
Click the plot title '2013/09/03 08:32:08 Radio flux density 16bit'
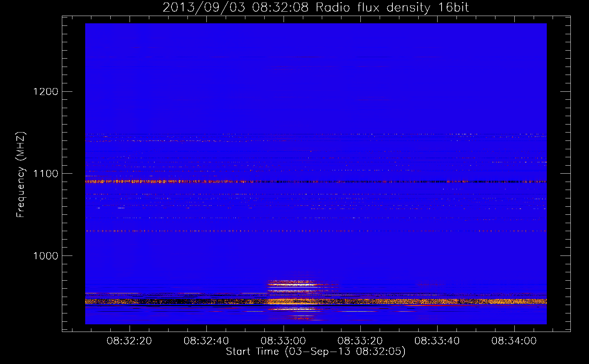click(x=316, y=7)
